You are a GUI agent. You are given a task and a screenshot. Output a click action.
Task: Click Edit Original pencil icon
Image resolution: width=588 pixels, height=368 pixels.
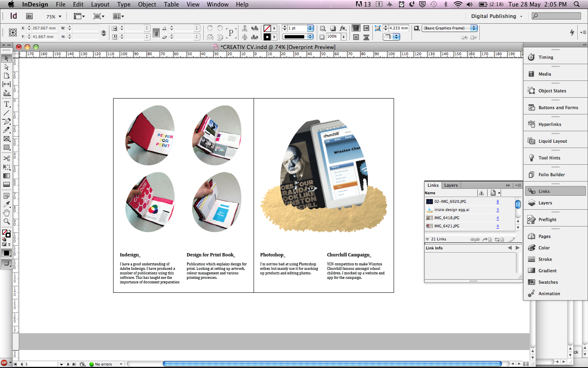point(511,240)
